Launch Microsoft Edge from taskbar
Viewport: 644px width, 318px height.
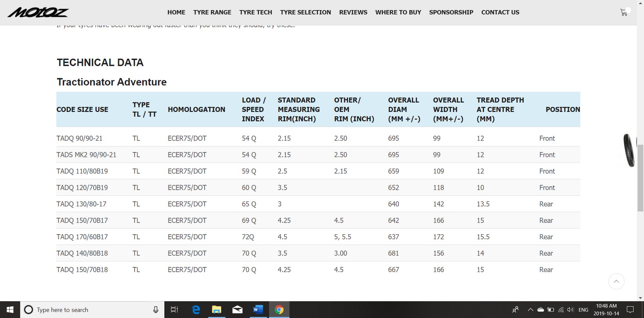196,310
